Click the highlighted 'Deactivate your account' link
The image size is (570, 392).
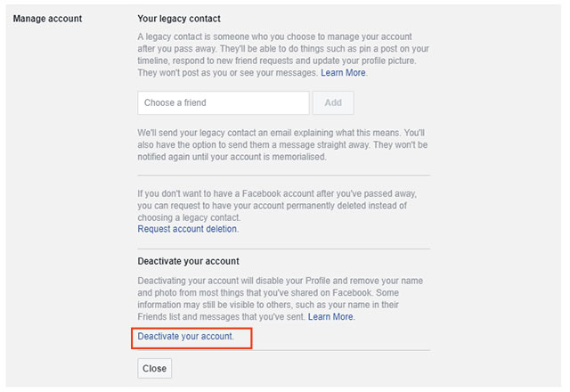pyautogui.click(x=185, y=337)
